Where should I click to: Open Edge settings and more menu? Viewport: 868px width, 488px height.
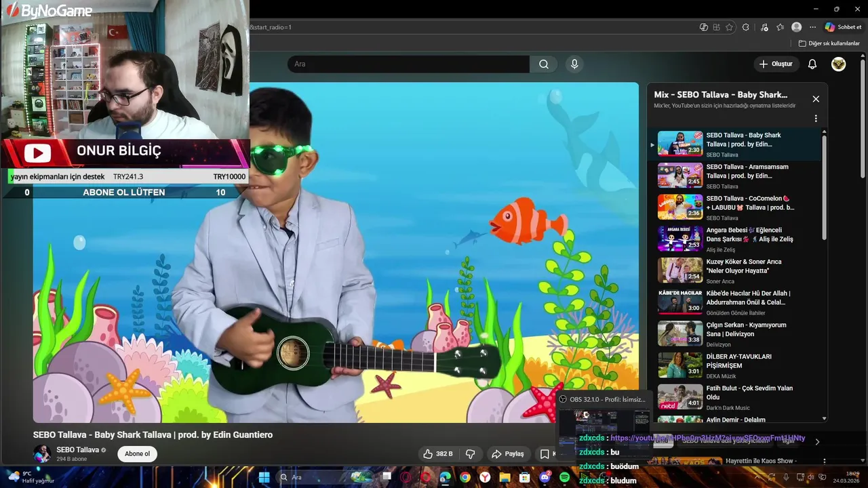pos(812,27)
